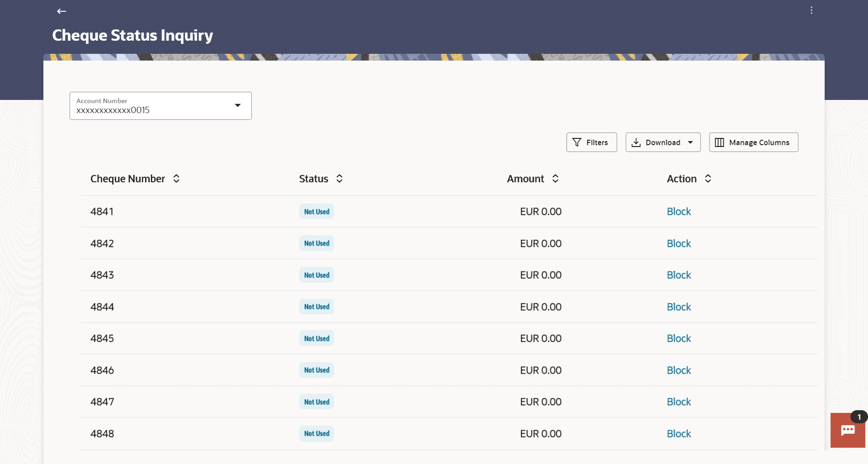Image resolution: width=868 pixels, height=464 pixels.
Task: Select cheque number 4844 cell
Action: pyautogui.click(x=102, y=307)
